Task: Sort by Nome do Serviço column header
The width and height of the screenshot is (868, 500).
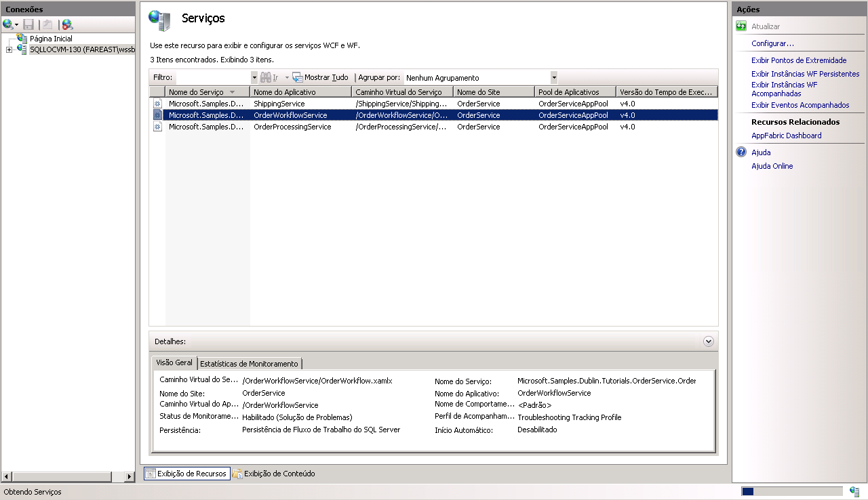Action: pyautogui.click(x=208, y=91)
